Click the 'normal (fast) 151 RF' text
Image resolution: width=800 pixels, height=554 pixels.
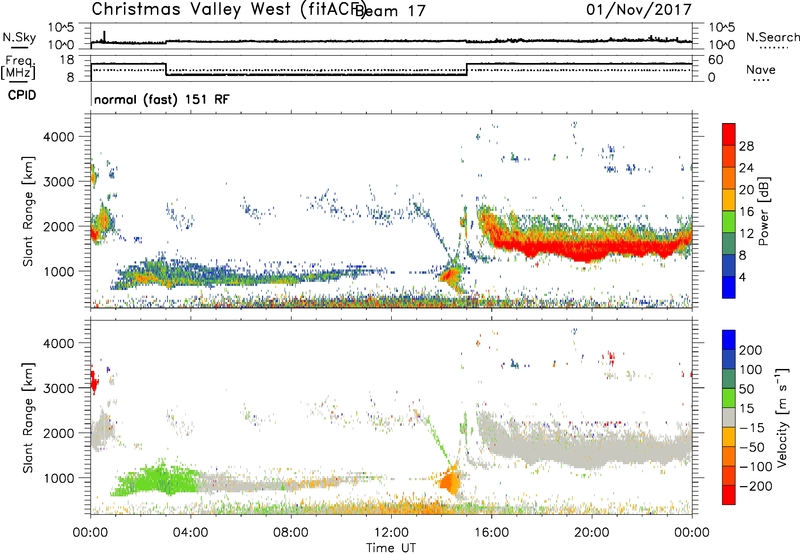[162, 99]
